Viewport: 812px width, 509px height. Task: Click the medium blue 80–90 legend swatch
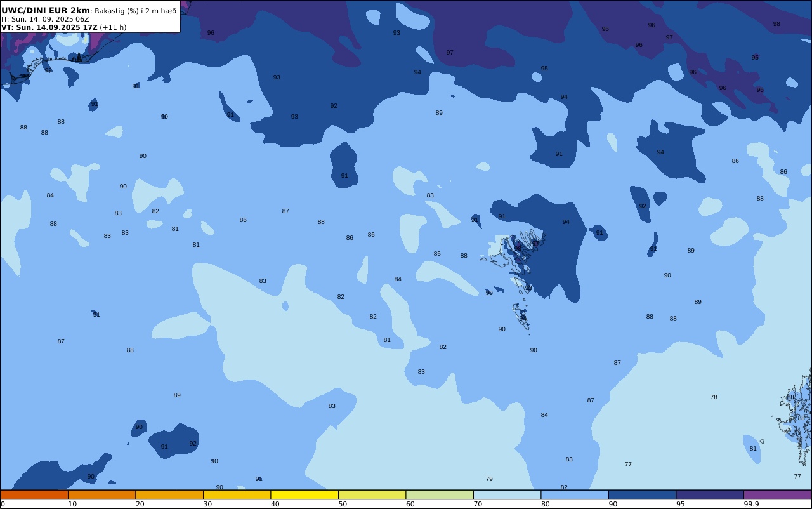575,494
